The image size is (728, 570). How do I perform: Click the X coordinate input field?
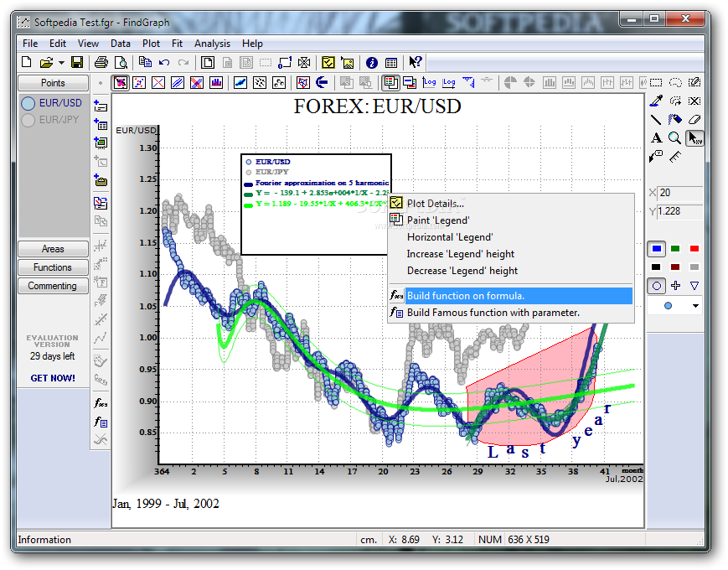coord(680,193)
